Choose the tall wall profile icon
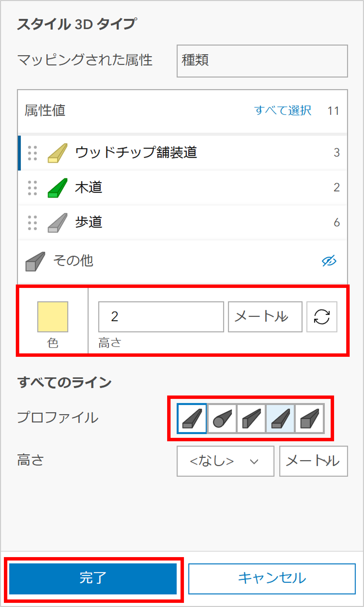This screenshot has width=364, height=607. pyautogui.click(x=251, y=418)
